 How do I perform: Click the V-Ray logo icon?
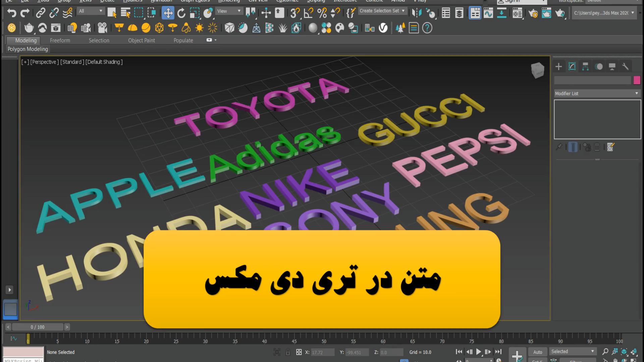[383, 28]
